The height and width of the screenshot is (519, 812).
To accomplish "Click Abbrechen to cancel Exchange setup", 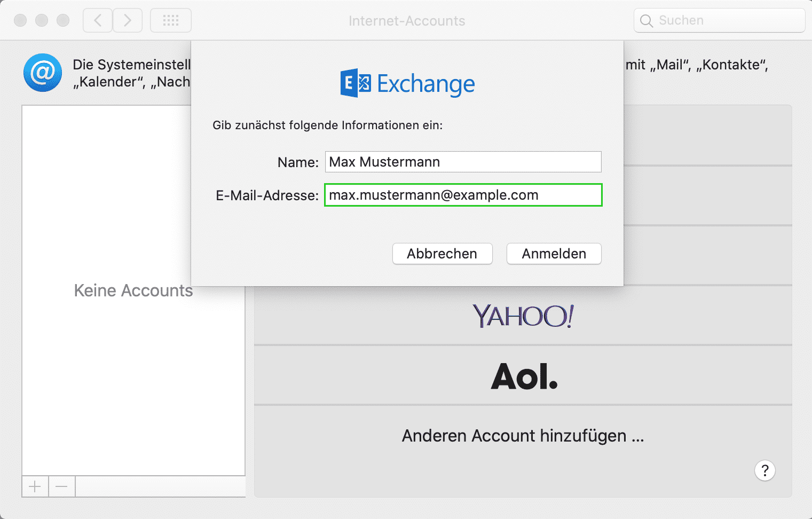I will point(442,254).
